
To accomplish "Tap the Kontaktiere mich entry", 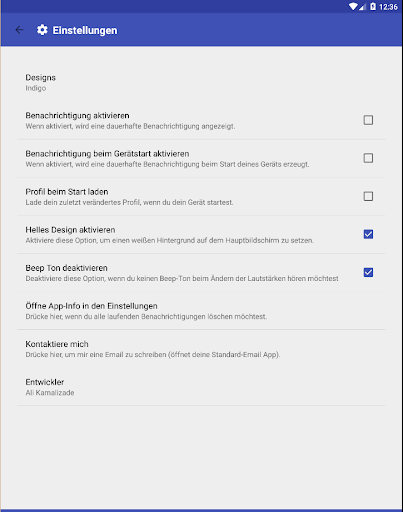I will click(201, 349).
